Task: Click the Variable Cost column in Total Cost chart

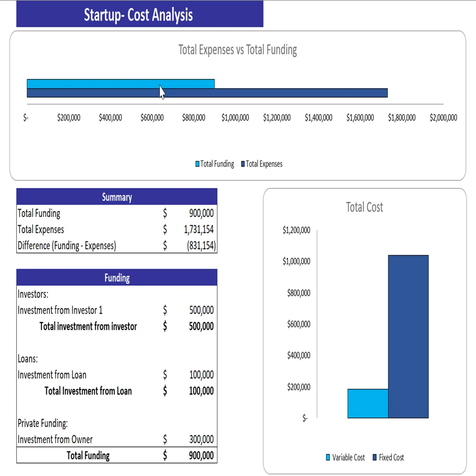Action: (367, 404)
